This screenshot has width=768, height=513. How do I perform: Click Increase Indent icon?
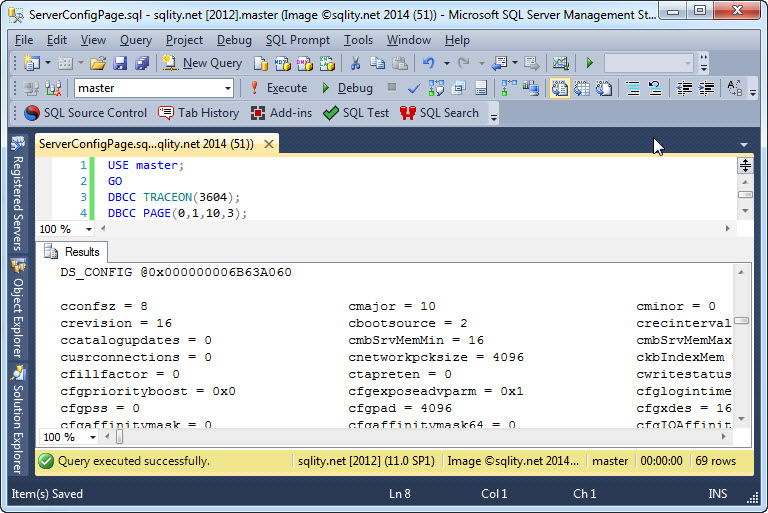pyautogui.click(x=706, y=88)
